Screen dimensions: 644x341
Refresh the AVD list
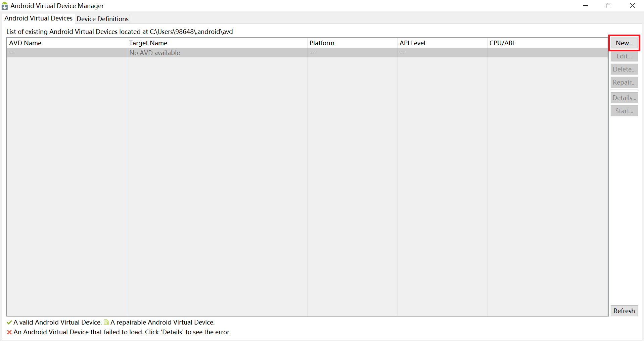[624, 311]
